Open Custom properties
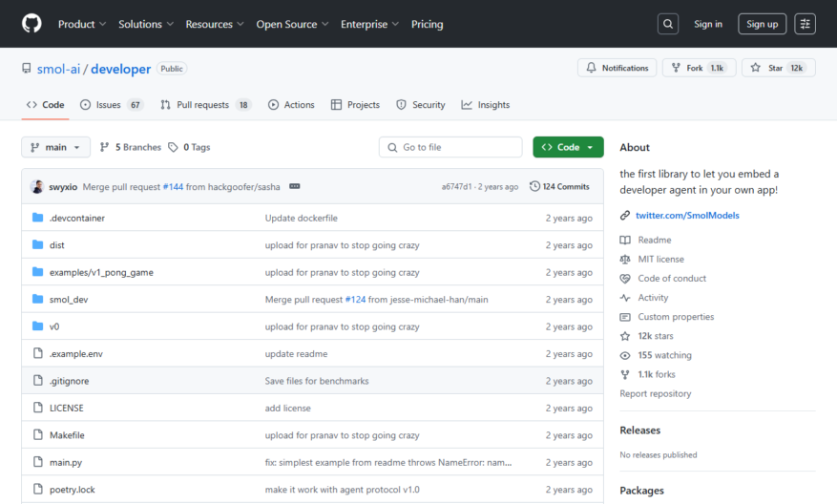Viewport: 837px width, 504px height. [676, 317]
